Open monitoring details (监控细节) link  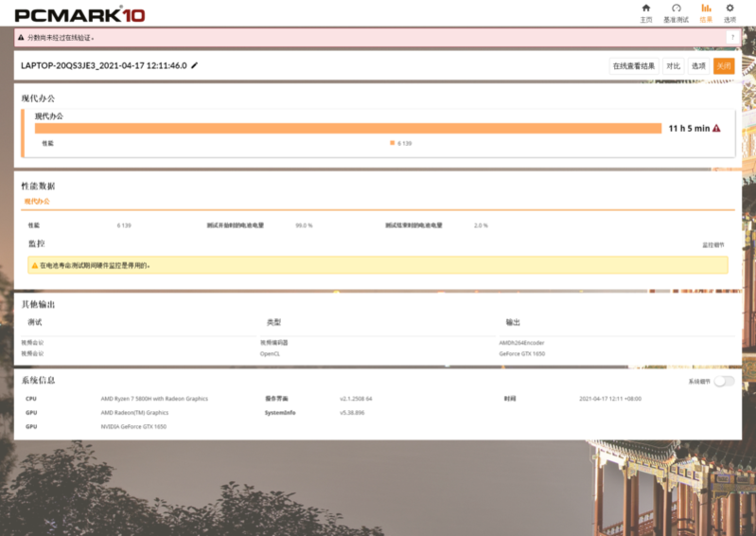click(x=713, y=245)
